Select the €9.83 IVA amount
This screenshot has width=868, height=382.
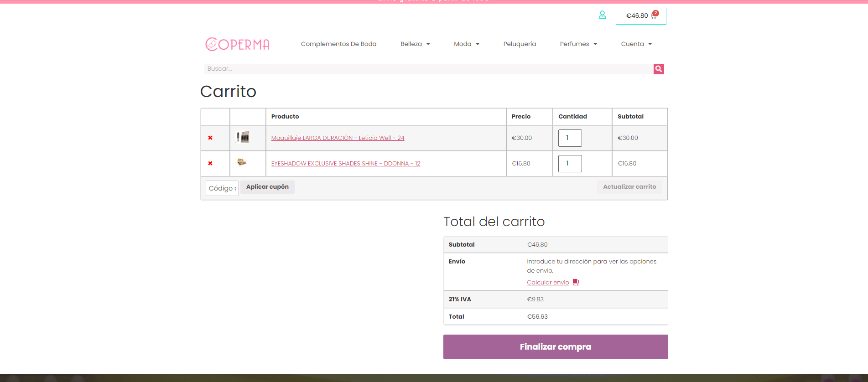535,299
